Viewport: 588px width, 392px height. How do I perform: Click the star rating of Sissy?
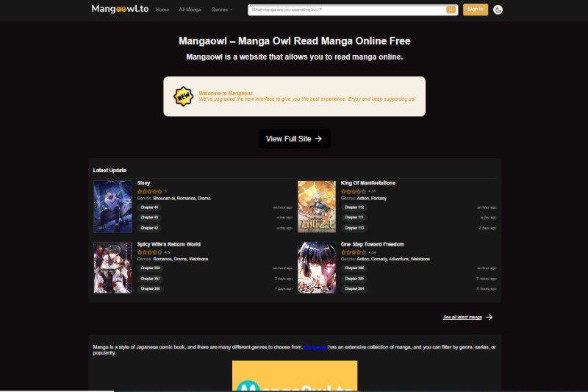point(149,191)
